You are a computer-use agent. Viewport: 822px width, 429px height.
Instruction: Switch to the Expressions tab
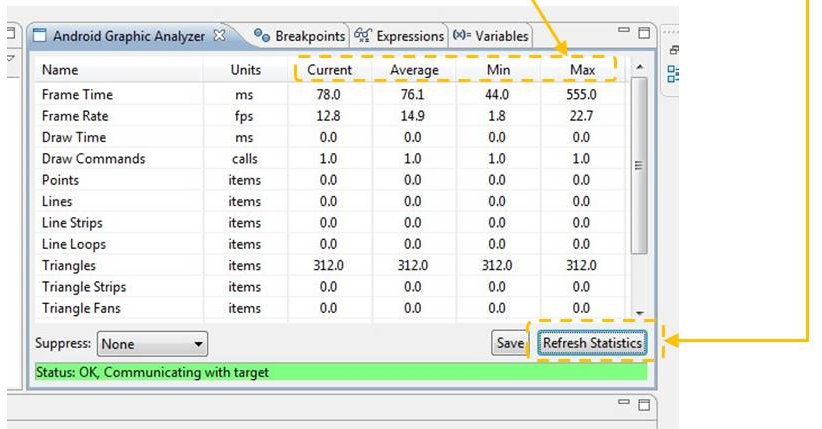tap(399, 36)
